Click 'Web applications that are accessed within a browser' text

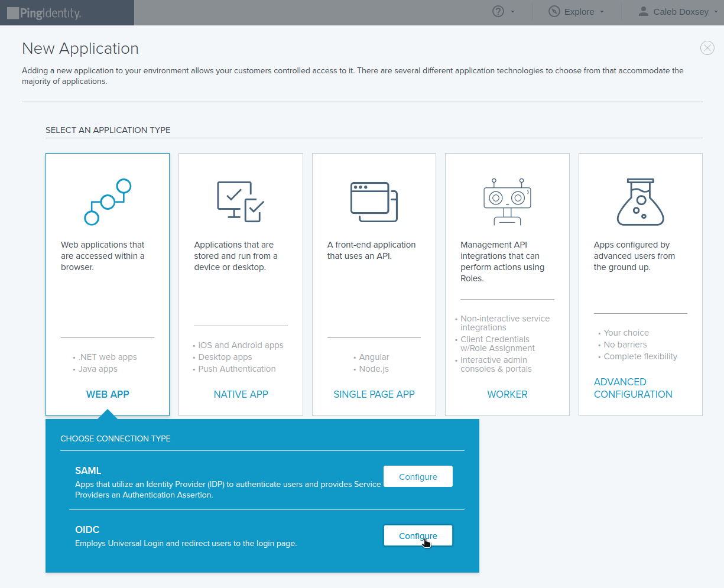(103, 256)
